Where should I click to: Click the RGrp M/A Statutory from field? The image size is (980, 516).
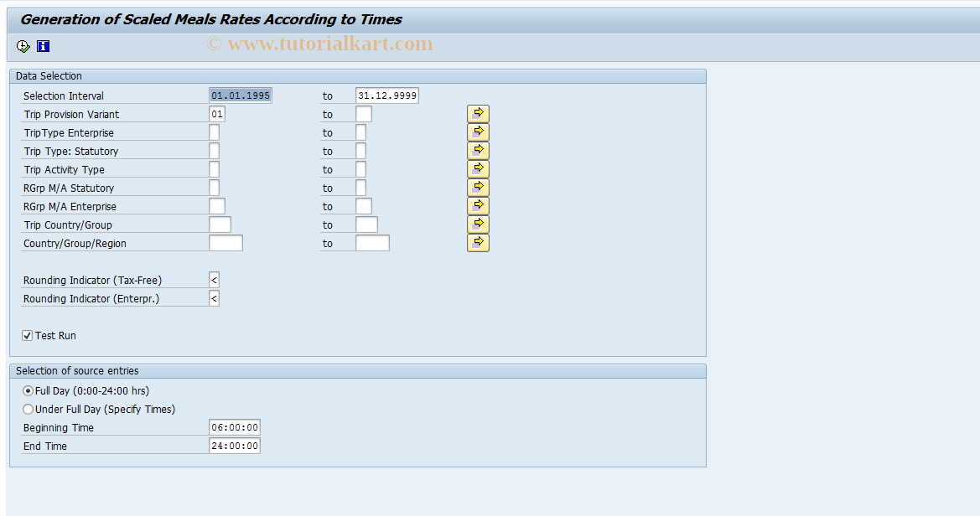point(215,188)
